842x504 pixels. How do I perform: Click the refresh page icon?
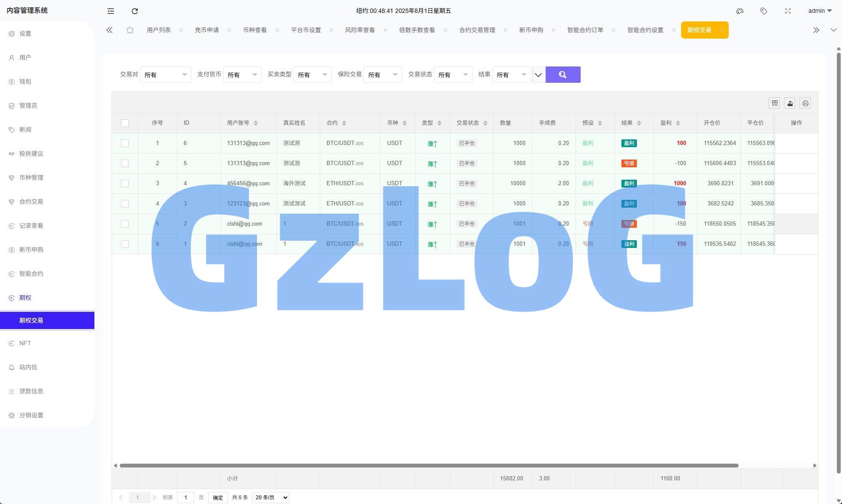point(135,11)
